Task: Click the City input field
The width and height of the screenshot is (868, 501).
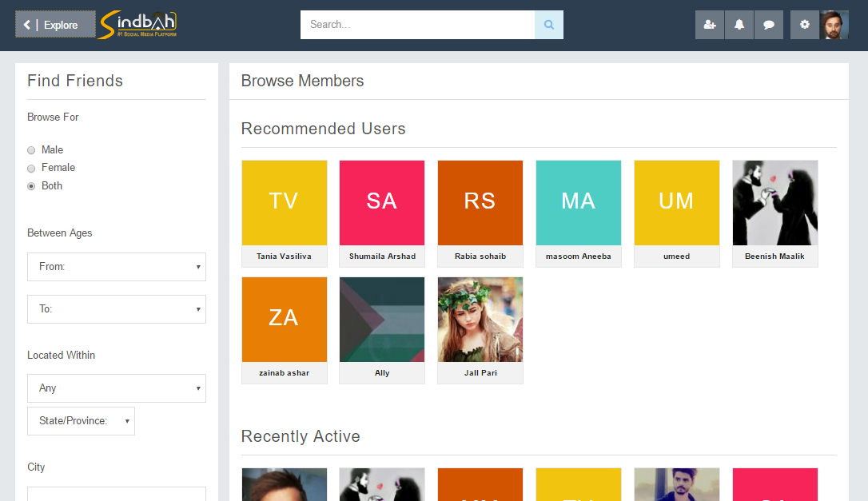Action: tap(116, 494)
